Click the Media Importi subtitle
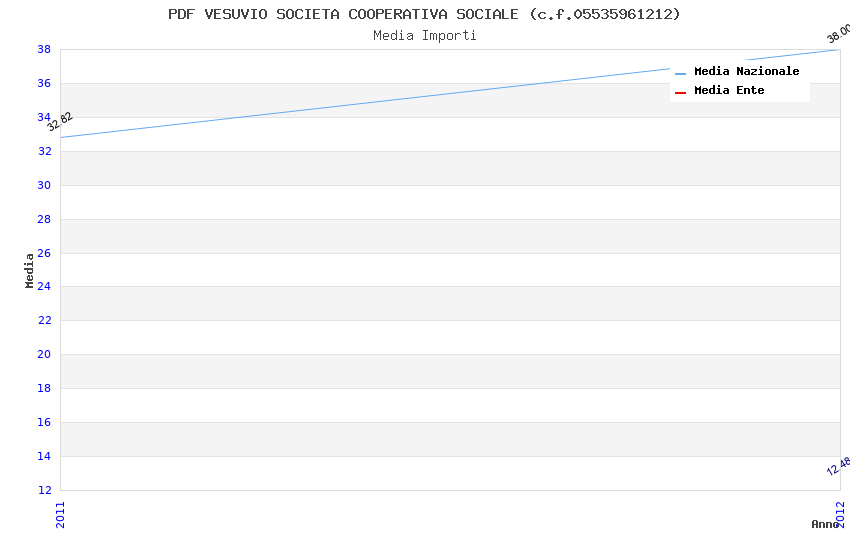Screen dimensions: 850x550 click(424, 36)
